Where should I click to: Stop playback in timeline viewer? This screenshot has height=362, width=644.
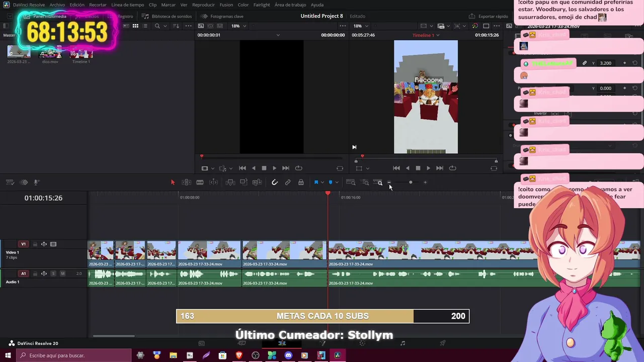click(x=418, y=168)
